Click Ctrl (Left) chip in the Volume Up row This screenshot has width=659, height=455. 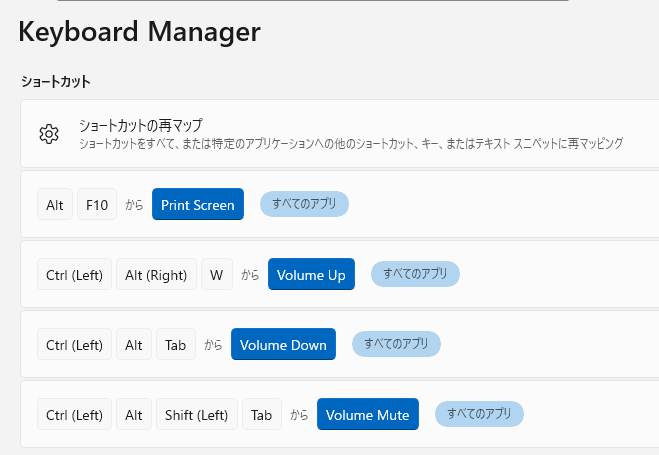pyautogui.click(x=74, y=275)
